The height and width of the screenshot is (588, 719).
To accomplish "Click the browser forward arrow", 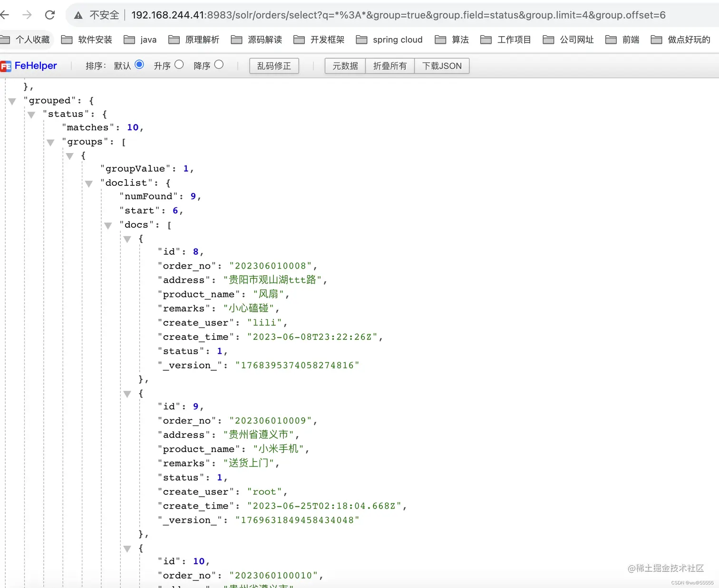I will (x=27, y=15).
